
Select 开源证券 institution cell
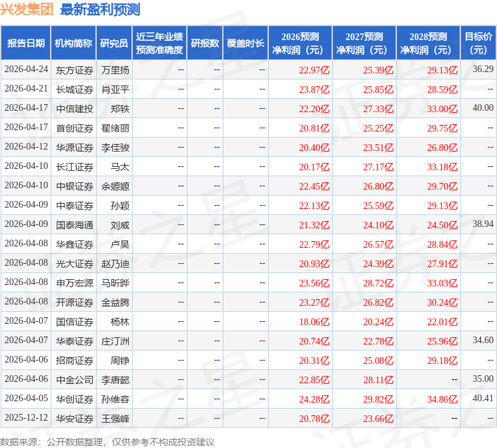(x=75, y=302)
